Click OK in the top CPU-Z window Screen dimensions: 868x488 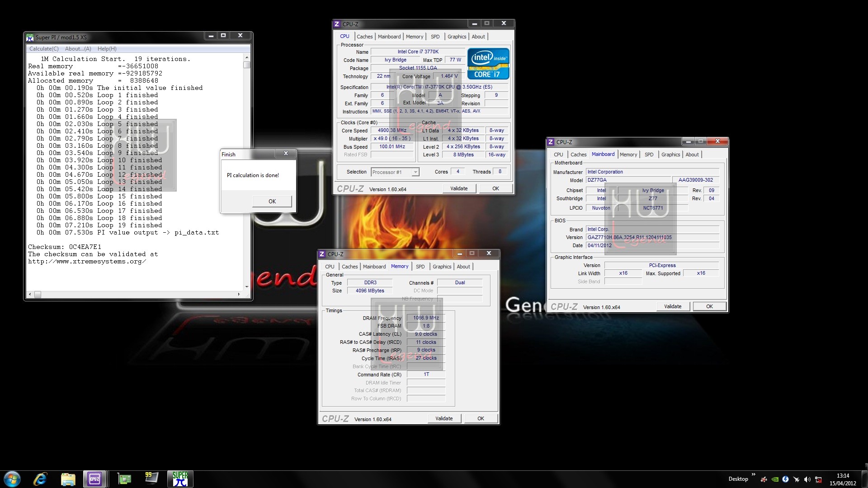495,188
